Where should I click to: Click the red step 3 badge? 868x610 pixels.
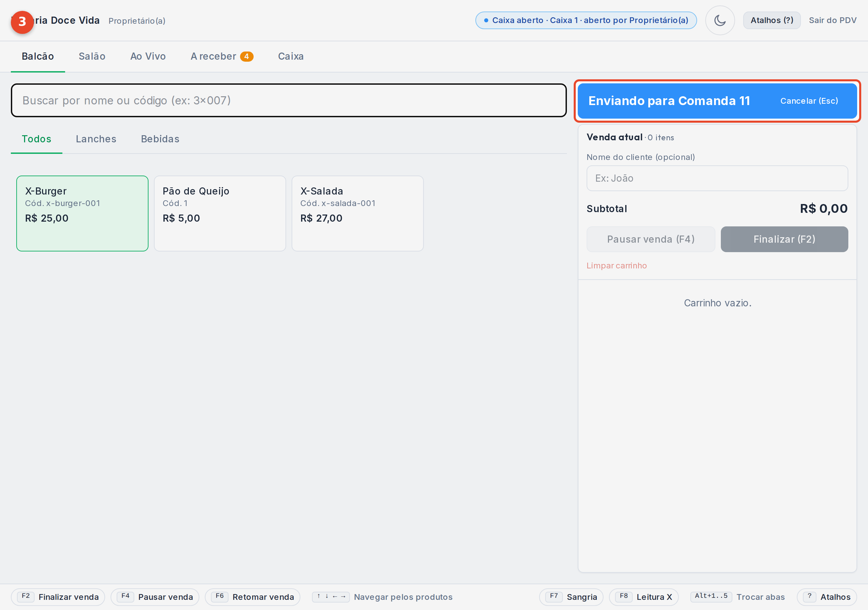click(x=22, y=22)
